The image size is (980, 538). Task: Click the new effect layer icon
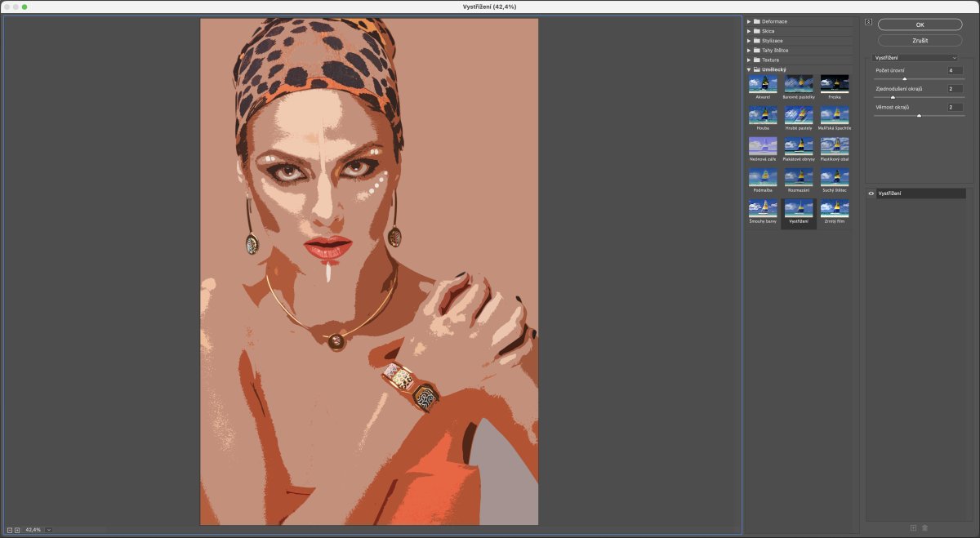click(913, 528)
